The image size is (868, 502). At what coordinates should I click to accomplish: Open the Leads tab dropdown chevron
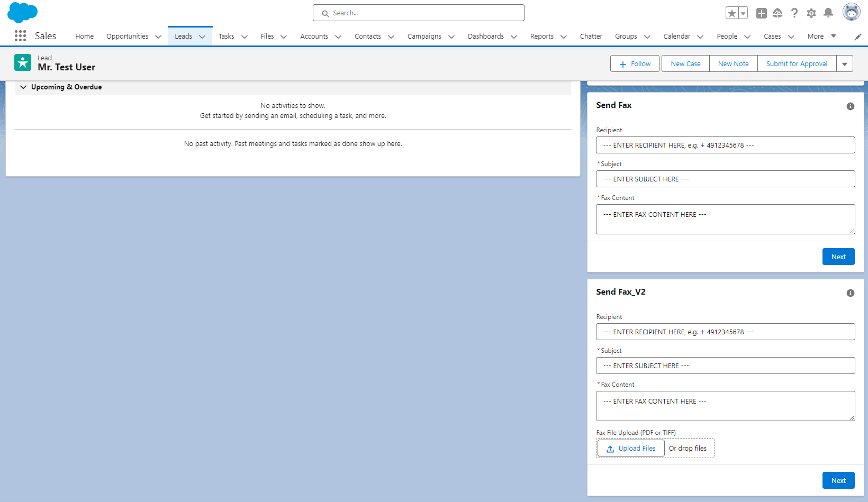(202, 36)
